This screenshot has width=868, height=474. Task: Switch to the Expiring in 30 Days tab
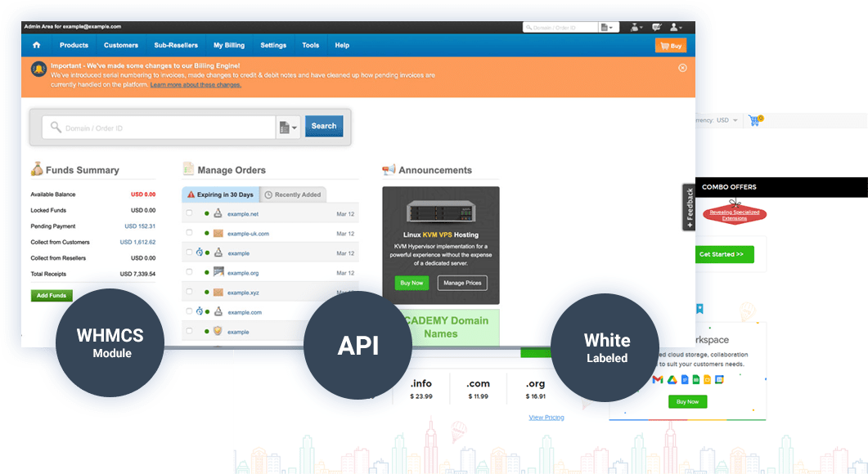[x=220, y=195]
